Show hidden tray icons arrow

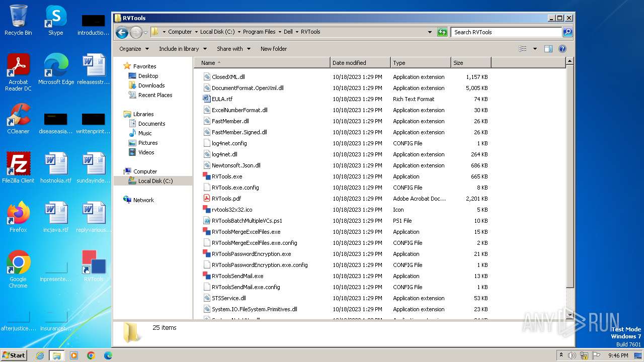click(x=561, y=355)
